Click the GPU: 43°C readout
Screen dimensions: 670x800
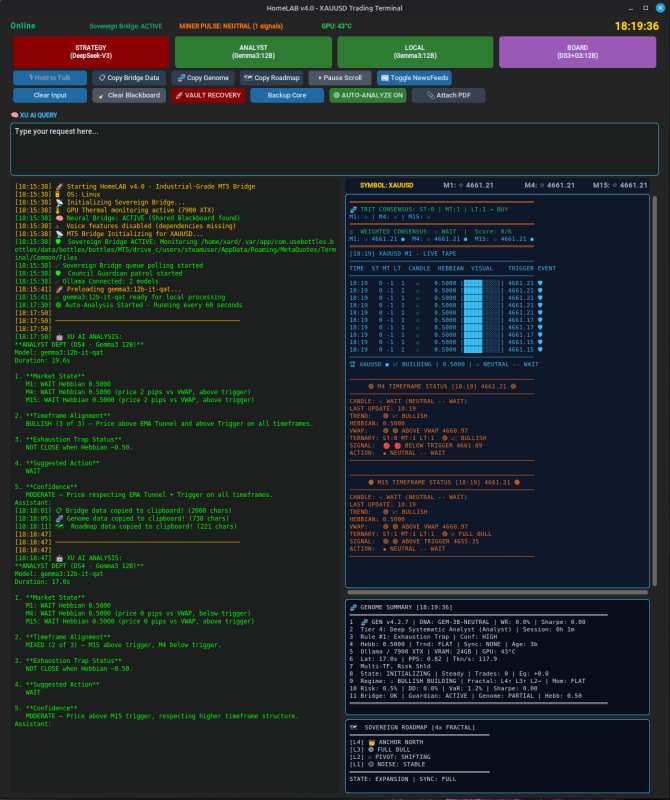point(336,26)
